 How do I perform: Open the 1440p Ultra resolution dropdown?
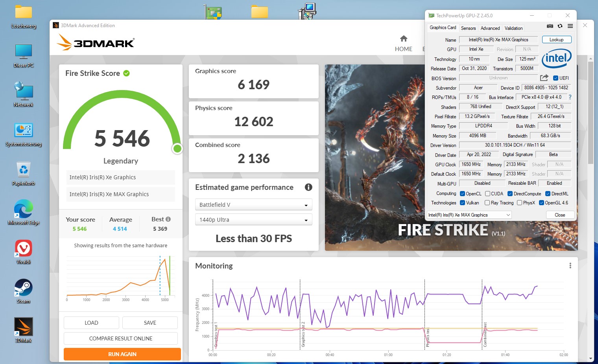pyautogui.click(x=253, y=220)
